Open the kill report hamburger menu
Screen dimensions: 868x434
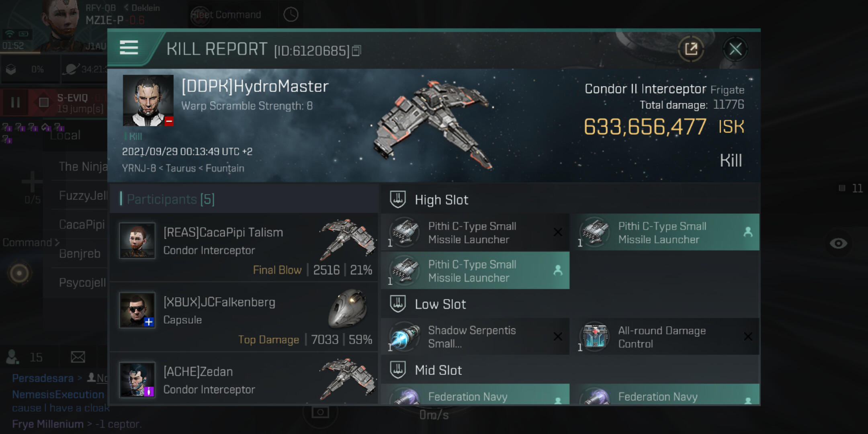[129, 48]
